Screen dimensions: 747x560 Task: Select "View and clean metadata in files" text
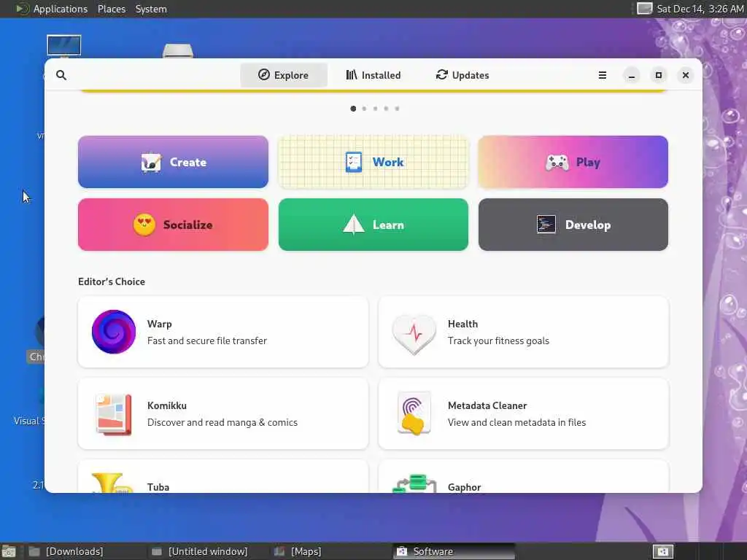pyautogui.click(x=516, y=423)
